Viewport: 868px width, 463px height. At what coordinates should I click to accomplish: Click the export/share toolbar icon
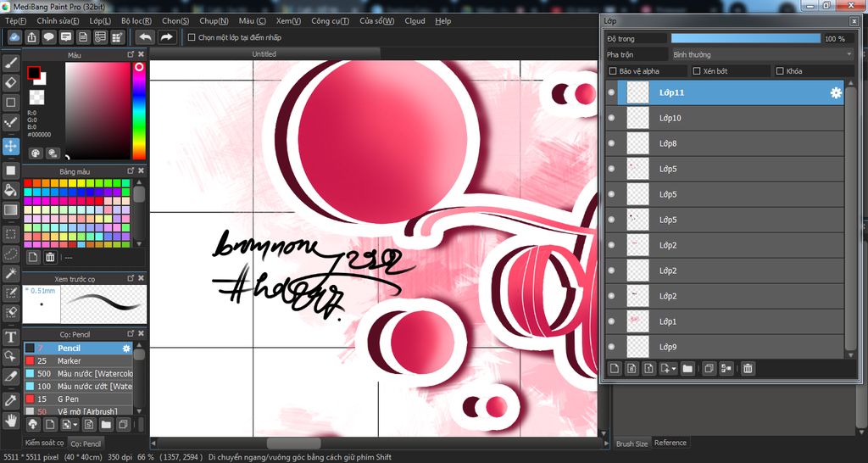tap(31, 37)
